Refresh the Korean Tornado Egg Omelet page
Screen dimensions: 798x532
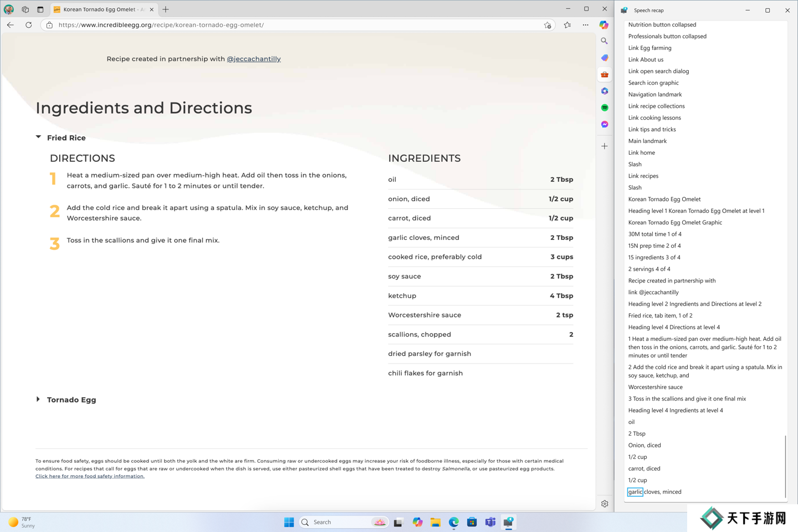29,25
